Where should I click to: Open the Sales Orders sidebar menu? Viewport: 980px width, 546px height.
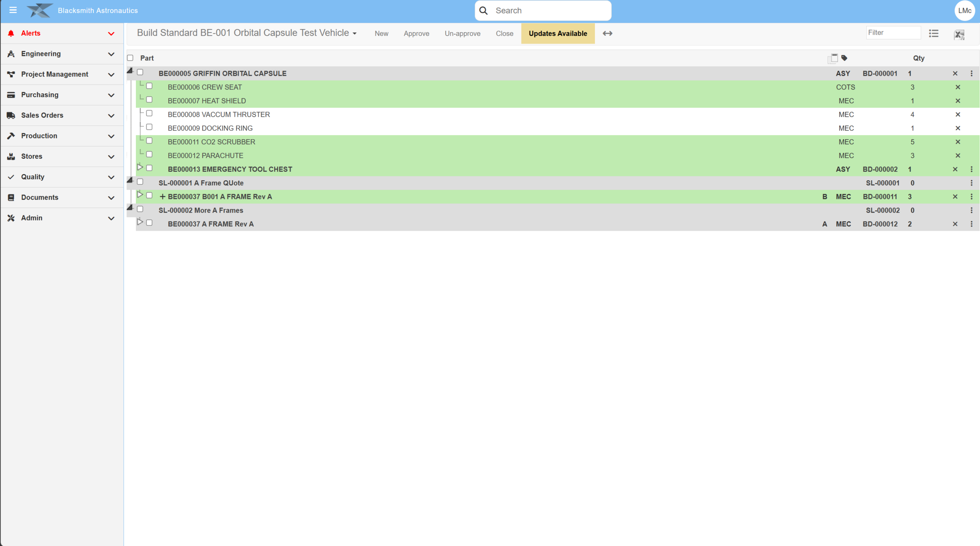pos(62,116)
